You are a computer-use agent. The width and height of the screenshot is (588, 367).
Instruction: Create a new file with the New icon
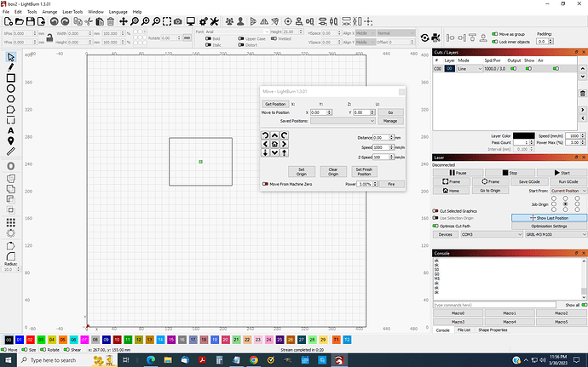[x=9, y=21]
